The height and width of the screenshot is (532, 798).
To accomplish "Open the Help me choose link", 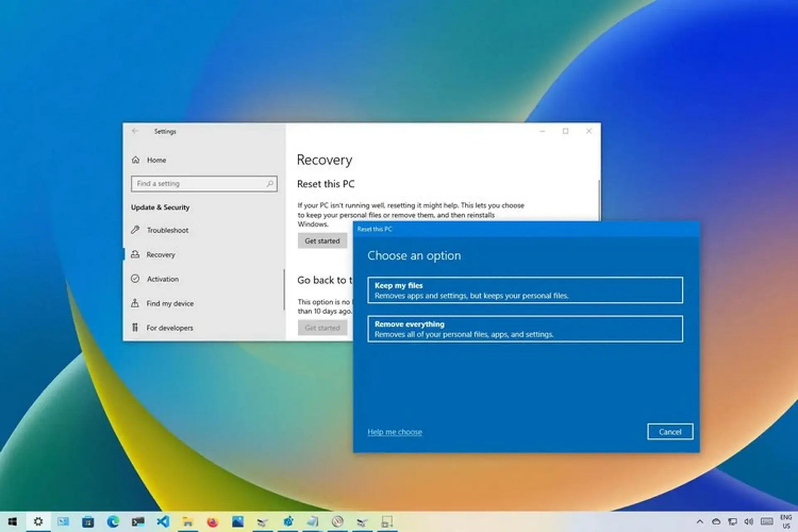I will [x=394, y=432].
